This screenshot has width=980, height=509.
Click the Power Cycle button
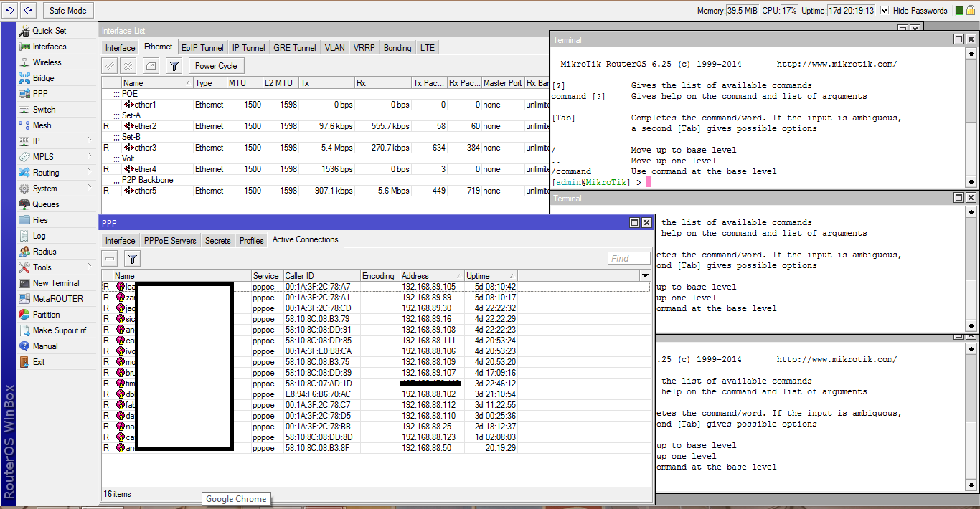click(x=217, y=66)
